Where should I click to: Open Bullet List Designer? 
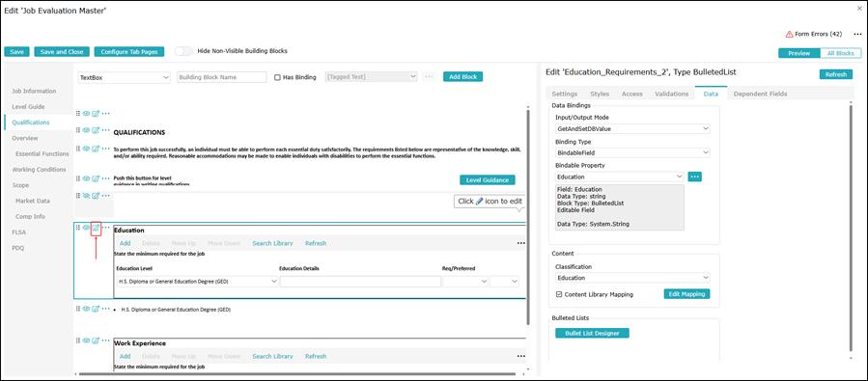tap(592, 333)
